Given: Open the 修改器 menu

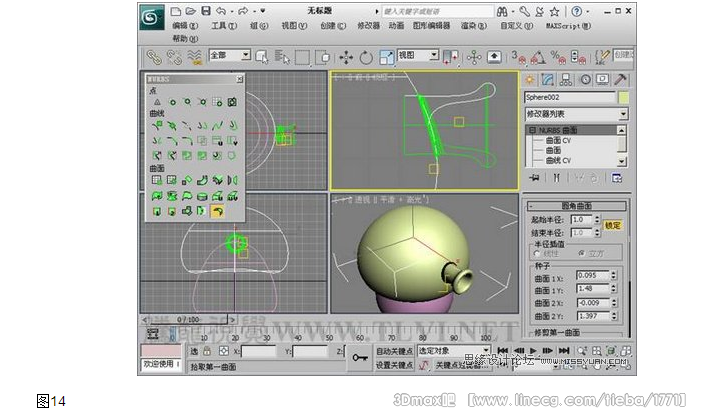Looking at the screenshot, I should click(x=368, y=26).
